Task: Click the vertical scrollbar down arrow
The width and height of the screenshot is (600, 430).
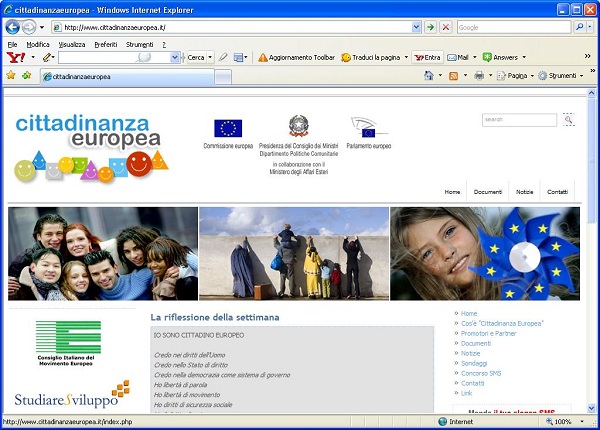Action: 591,408
